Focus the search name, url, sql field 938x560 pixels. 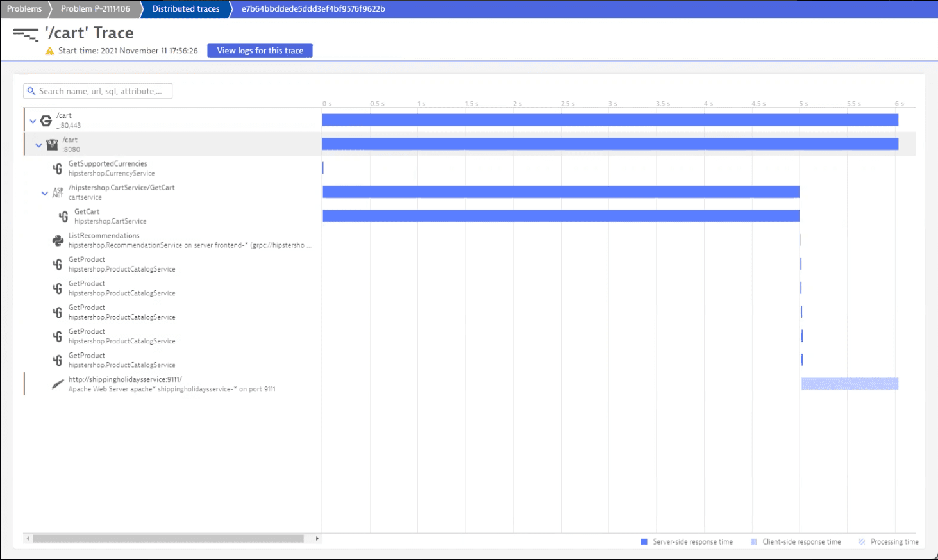click(103, 91)
